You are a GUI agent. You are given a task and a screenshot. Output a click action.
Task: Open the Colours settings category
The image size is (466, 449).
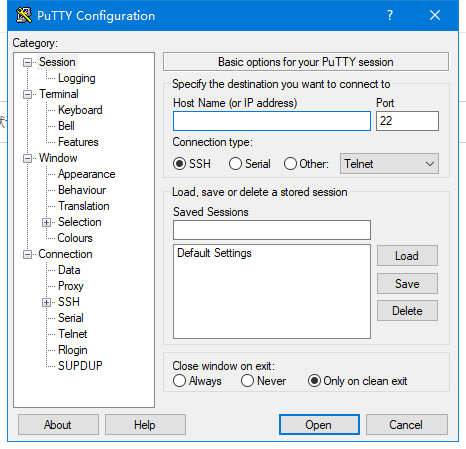[75, 238]
